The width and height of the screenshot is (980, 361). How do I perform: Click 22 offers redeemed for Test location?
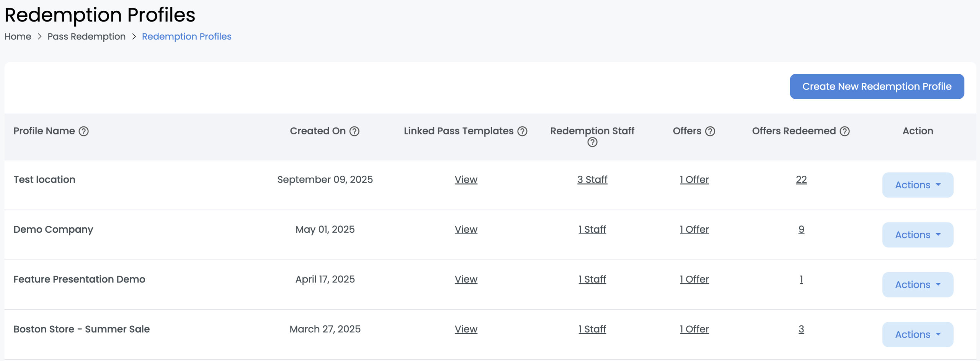801,180
